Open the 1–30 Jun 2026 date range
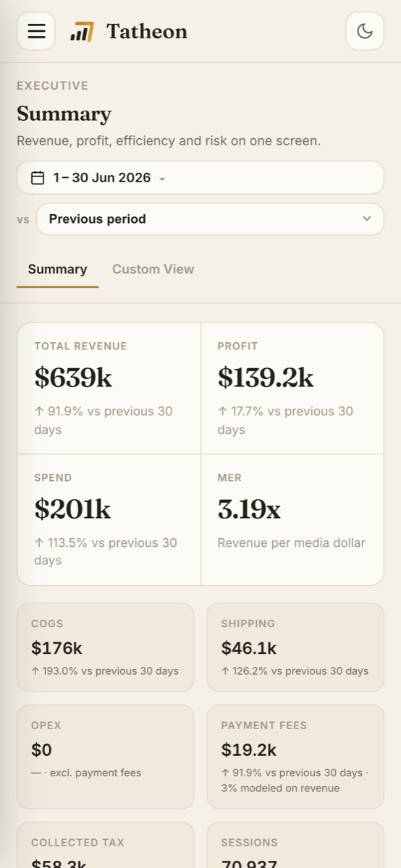Viewport: 401px width, 868px height. (200, 178)
